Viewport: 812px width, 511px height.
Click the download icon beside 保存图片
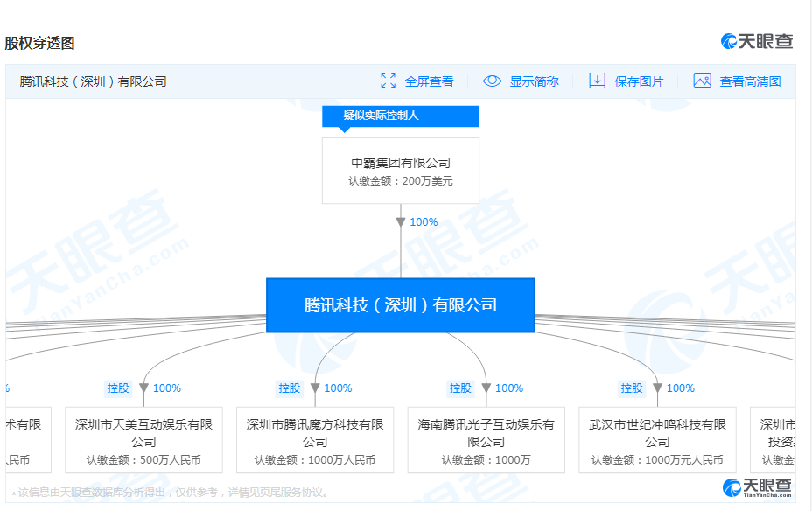pos(598,80)
